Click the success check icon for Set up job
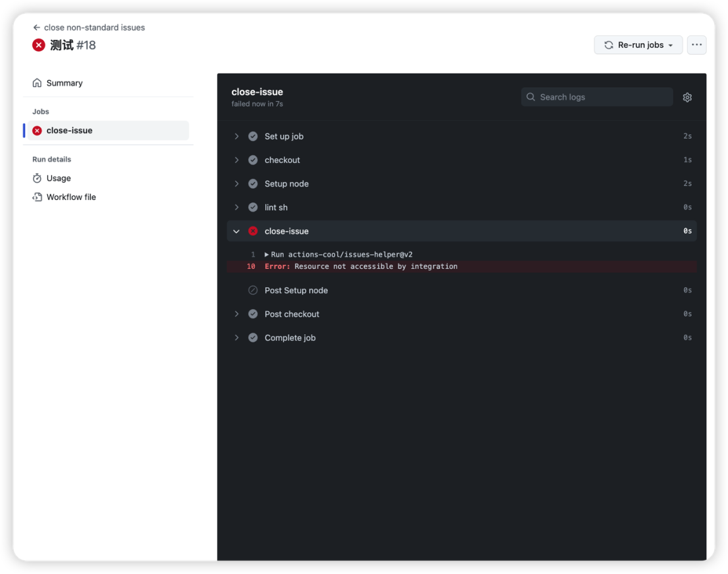 coord(253,136)
